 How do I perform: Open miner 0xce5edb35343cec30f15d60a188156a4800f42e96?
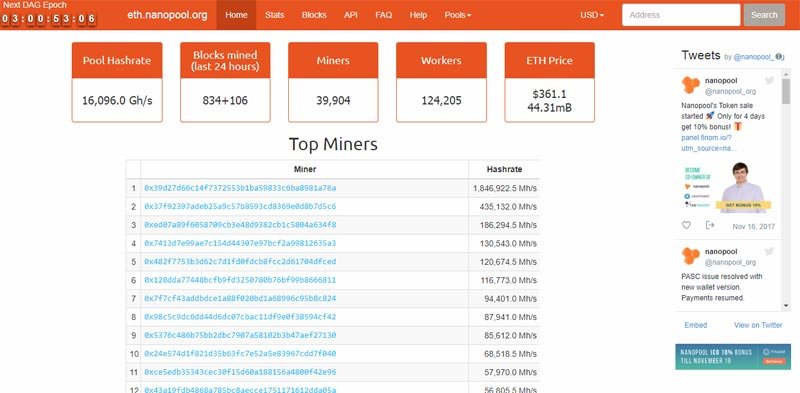click(240, 372)
